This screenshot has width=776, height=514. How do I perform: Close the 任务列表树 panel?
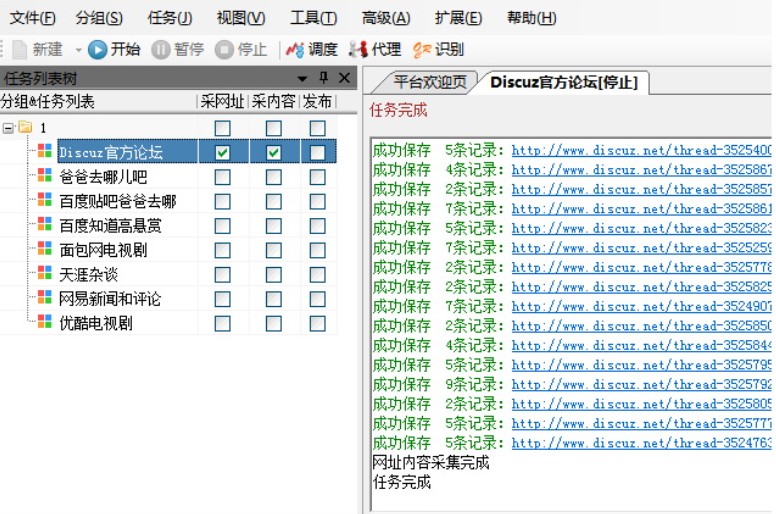[x=344, y=78]
